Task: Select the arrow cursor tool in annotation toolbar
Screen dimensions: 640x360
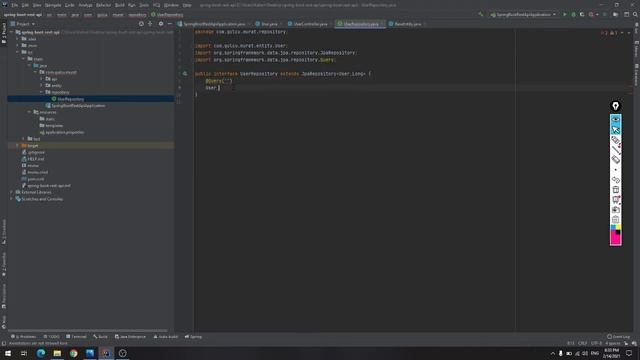Action: [616, 130]
